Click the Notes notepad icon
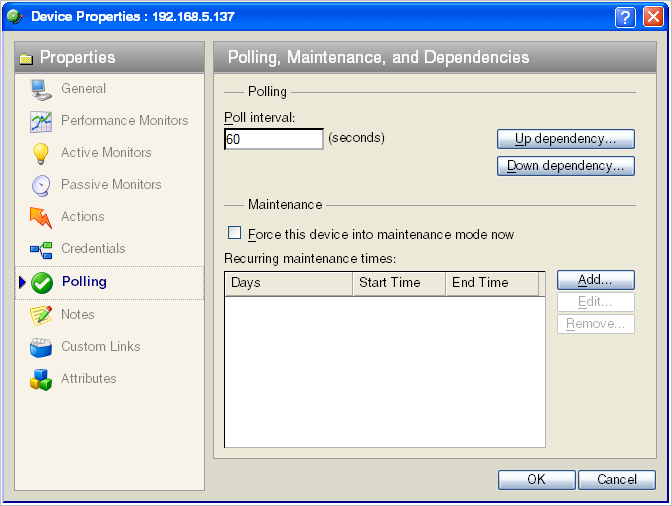672x506 pixels. tap(41, 315)
